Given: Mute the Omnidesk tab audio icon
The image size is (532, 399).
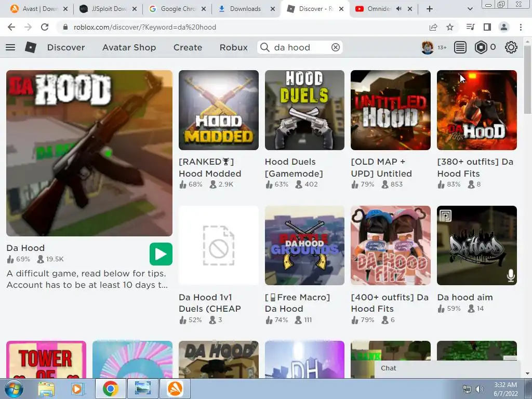Looking at the screenshot, I should [399, 9].
